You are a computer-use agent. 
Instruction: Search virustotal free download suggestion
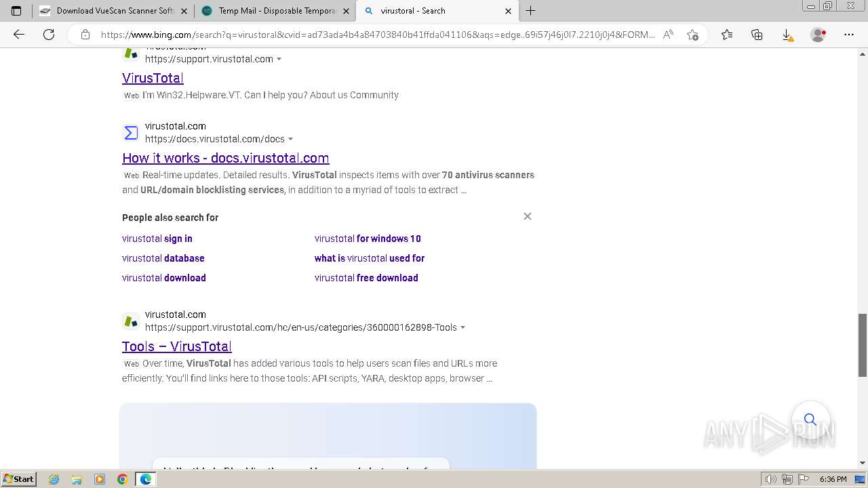[x=366, y=278]
